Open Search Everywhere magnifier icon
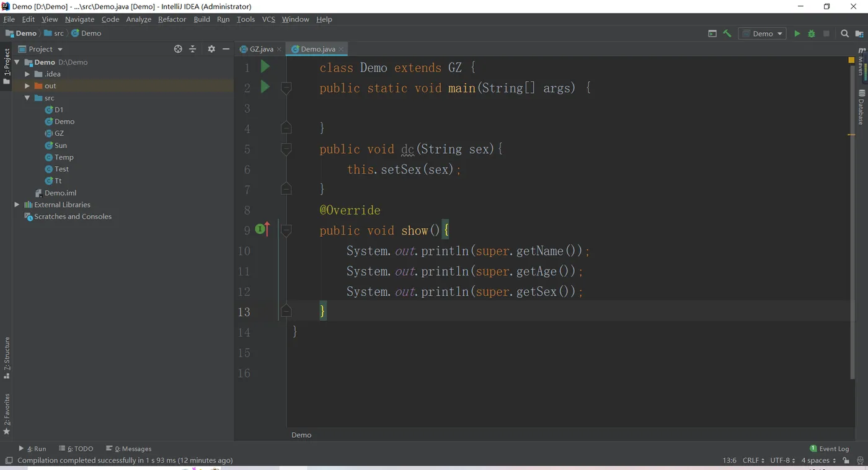 pyautogui.click(x=844, y=33)
